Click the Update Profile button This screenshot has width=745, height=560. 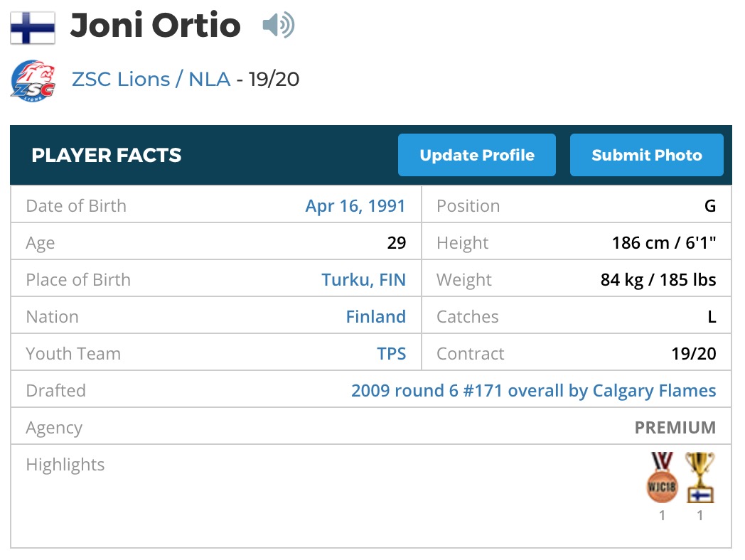pyautogui.click(x=476, y=155)
